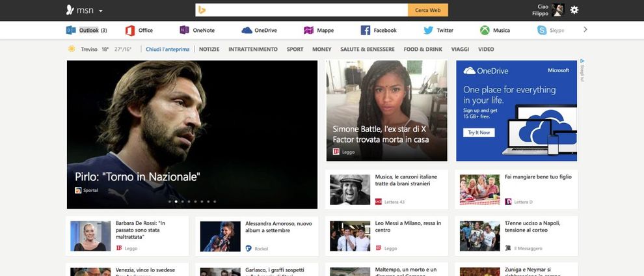Open the VIAGGI section
Screen dimensions: 644x276
[460, 49]
